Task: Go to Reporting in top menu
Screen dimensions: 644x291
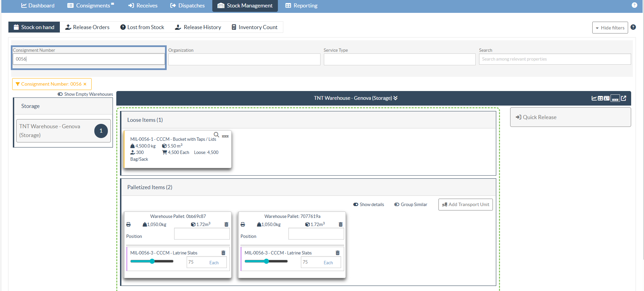Action: click(302, 6)
